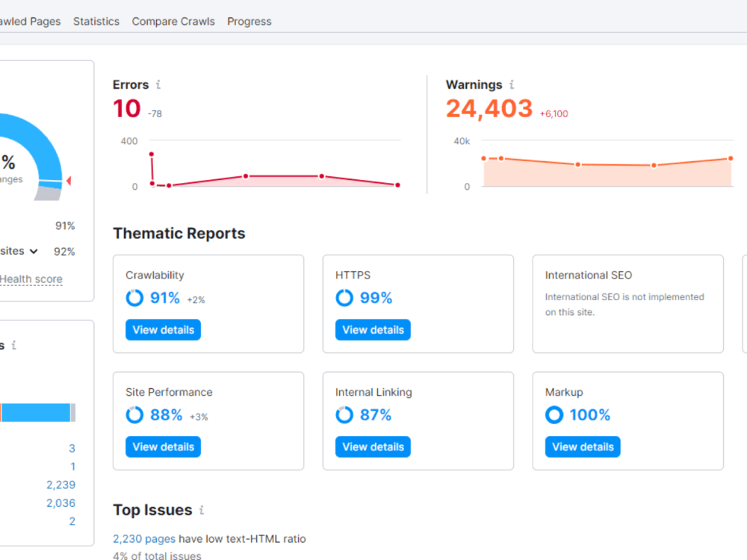Click the warnings count 24,403

click(x=489, y=108)
